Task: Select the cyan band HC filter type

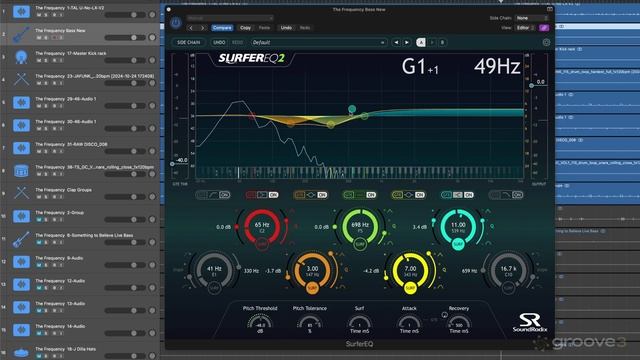Action: tap(458, 195)
